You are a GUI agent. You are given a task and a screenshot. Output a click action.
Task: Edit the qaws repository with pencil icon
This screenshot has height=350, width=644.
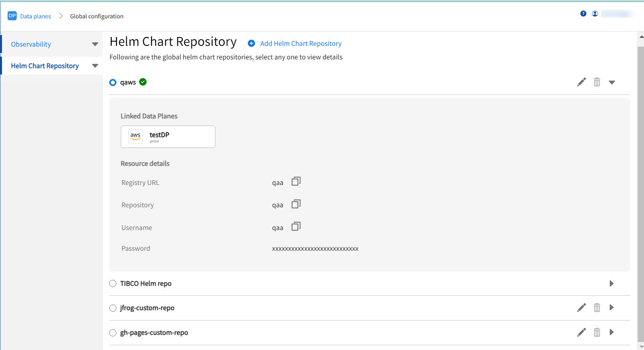(581, 82)
